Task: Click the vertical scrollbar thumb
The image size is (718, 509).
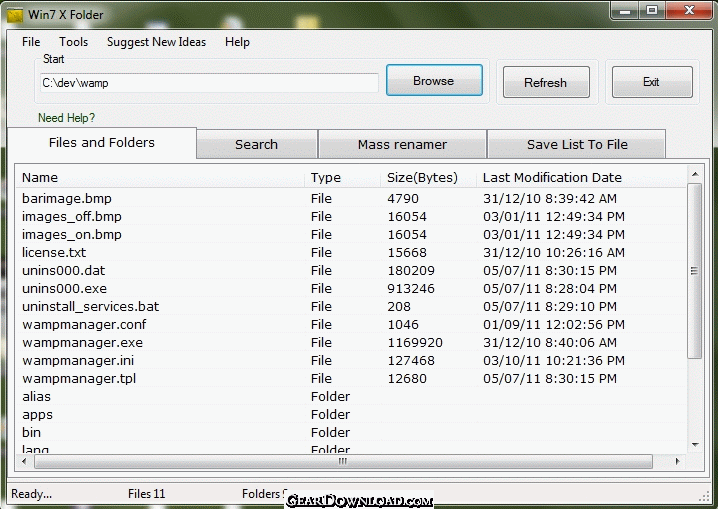Action: (x=695, y=271)
